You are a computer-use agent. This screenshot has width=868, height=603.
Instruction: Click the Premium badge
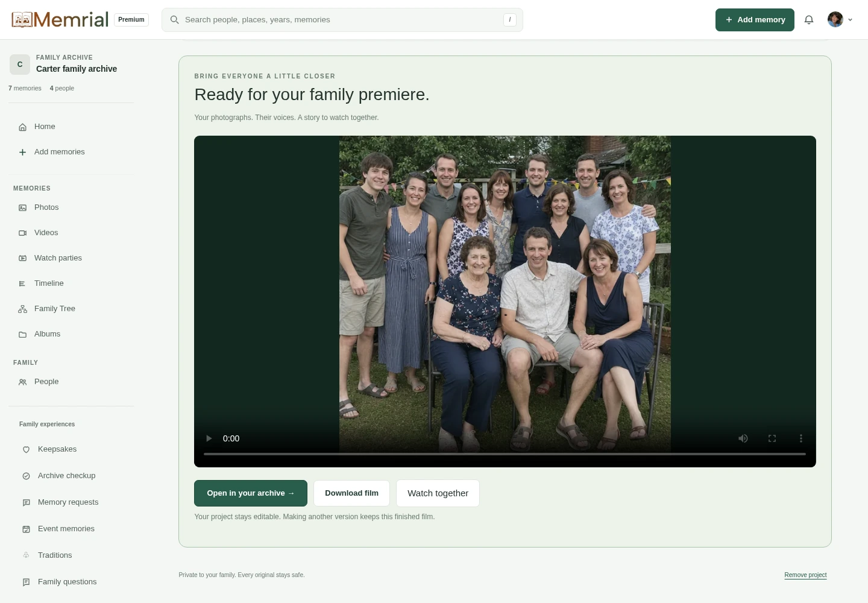tap(131, 19)
